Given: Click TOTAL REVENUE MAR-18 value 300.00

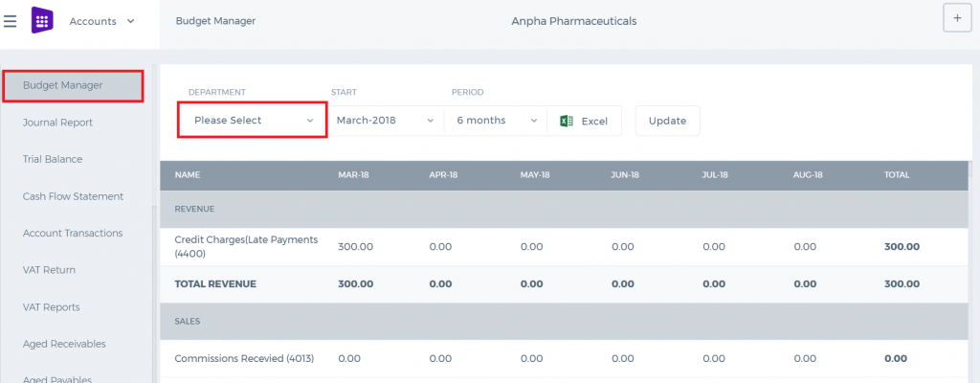Looking at the screenshot, I should [x=356, y=284].
